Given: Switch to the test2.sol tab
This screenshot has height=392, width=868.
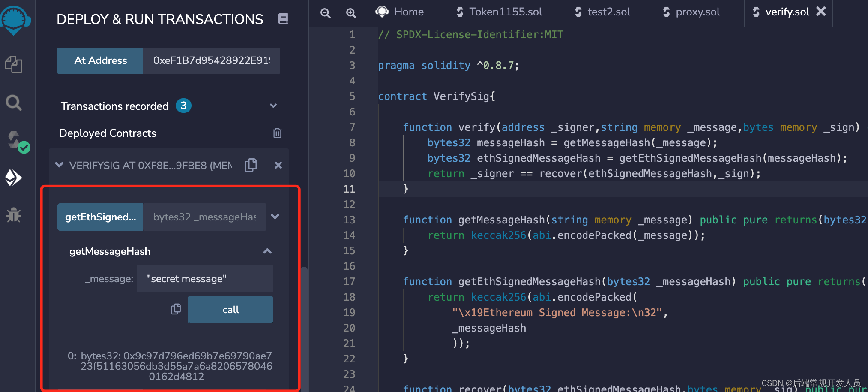Looking at the screenshot, I should [602, 12].
